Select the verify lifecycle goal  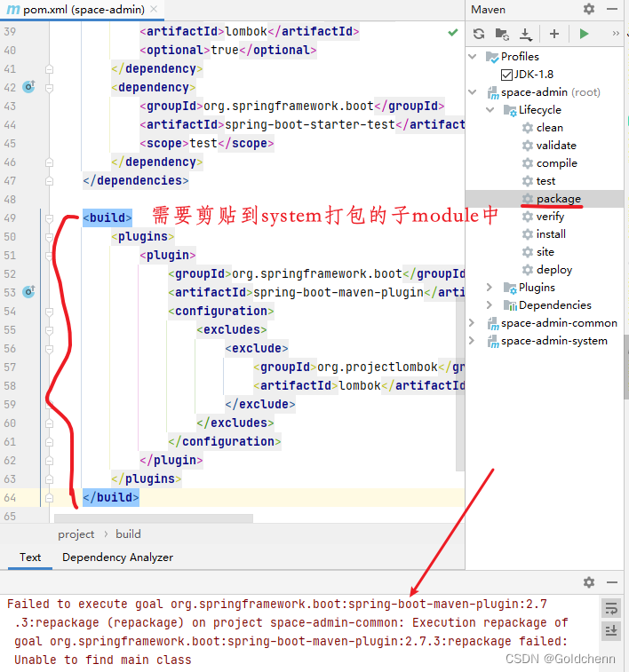point(550,217)
